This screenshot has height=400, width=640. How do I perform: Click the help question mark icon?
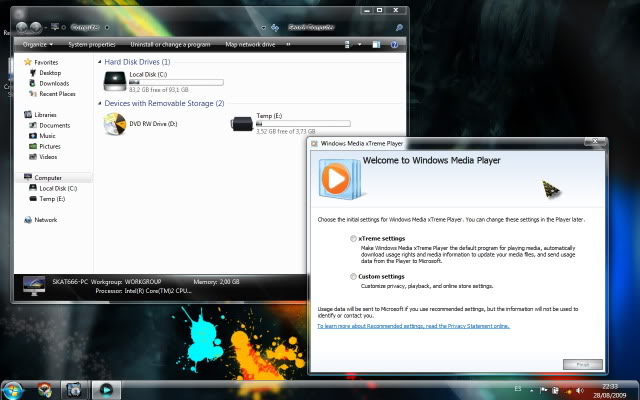click(x=394, y=44)
